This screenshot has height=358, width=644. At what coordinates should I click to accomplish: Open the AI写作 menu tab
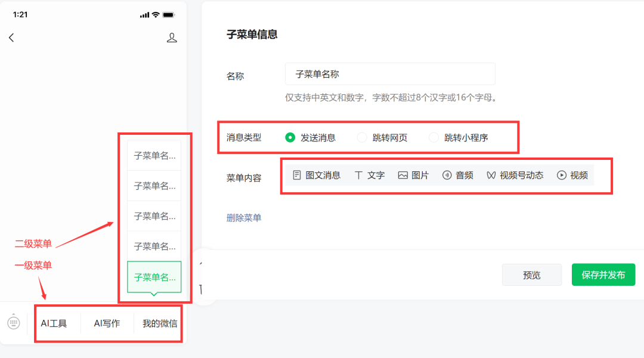point(107,323)
